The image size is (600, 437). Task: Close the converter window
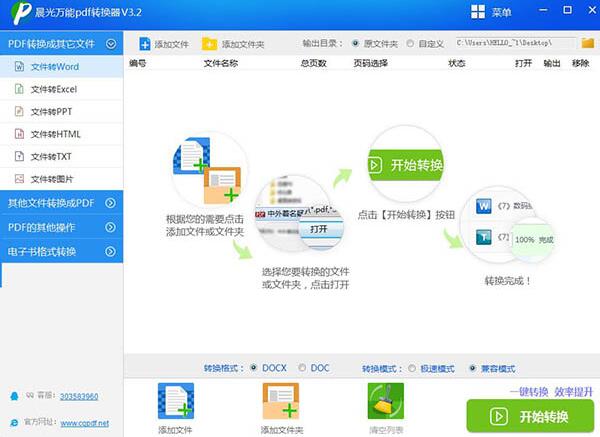592,10
